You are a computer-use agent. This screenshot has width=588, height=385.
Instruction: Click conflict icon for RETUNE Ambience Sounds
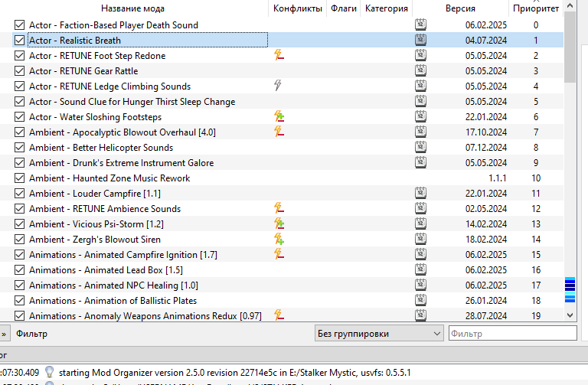click(x=279, y=208)
